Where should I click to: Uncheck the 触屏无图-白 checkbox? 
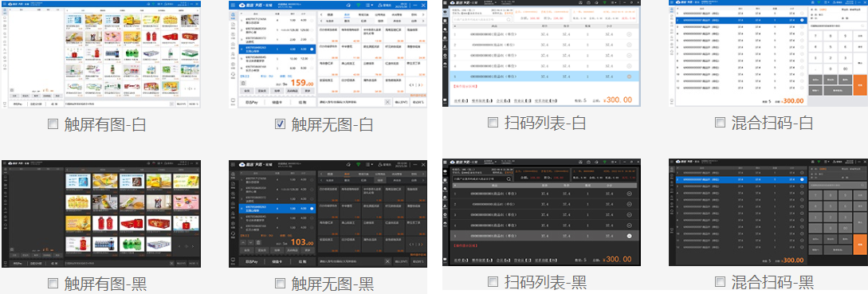coord(280,124)
